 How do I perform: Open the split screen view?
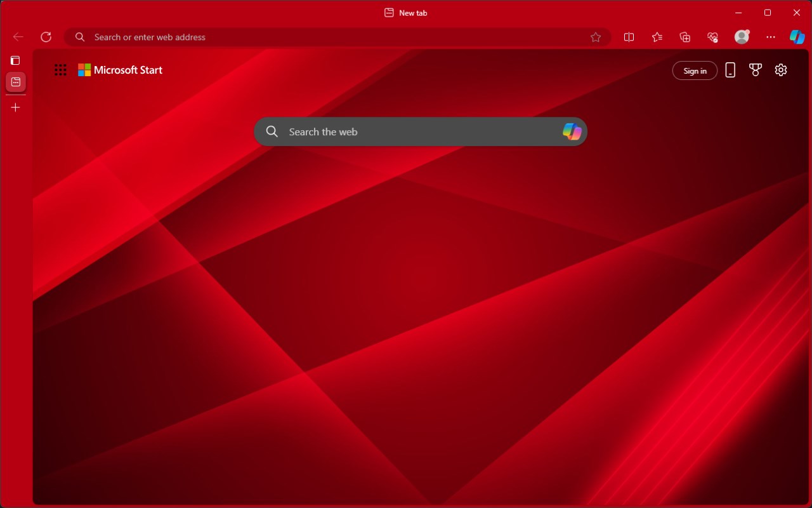629,37
